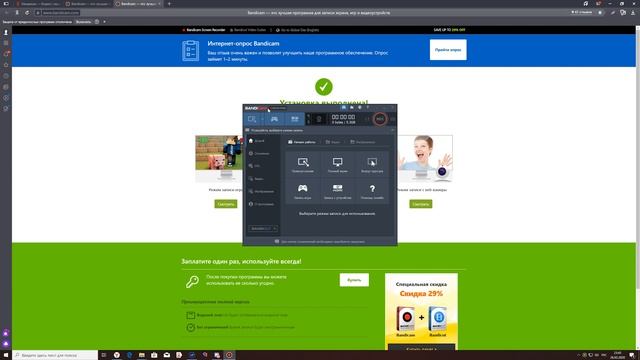The width and height of the screenshot is (640, 360).
Task: Open the Minecraft game recording thumbnail
Action: 219,158
